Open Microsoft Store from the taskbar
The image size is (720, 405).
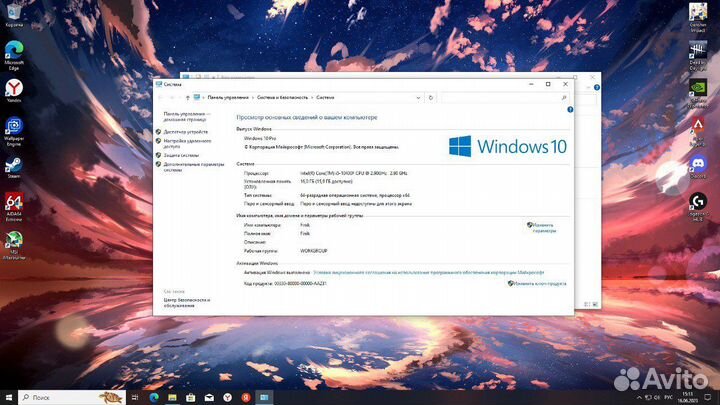tap(191, 397)
